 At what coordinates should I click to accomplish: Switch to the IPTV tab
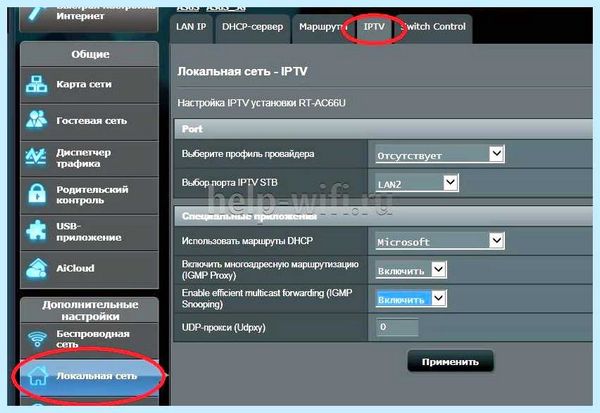tap(374, 29)
